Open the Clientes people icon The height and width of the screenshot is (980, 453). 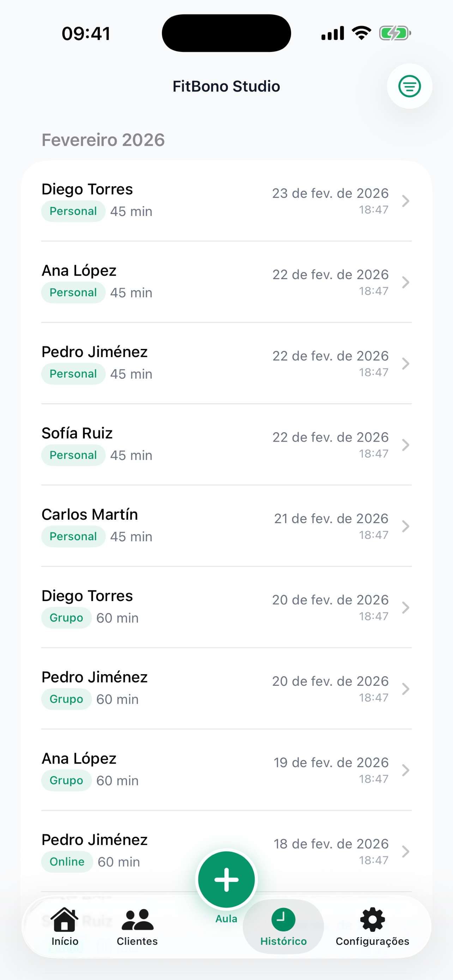[137, 920]
